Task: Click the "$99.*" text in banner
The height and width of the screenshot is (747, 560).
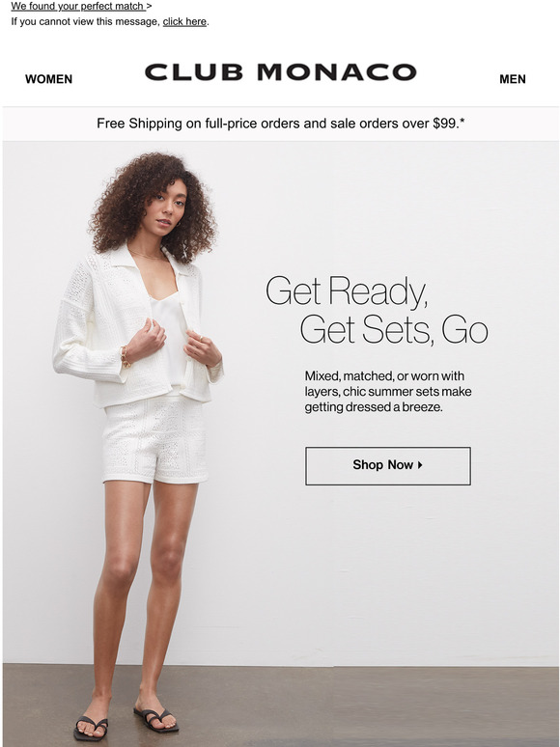Action: tap(448, 124)
